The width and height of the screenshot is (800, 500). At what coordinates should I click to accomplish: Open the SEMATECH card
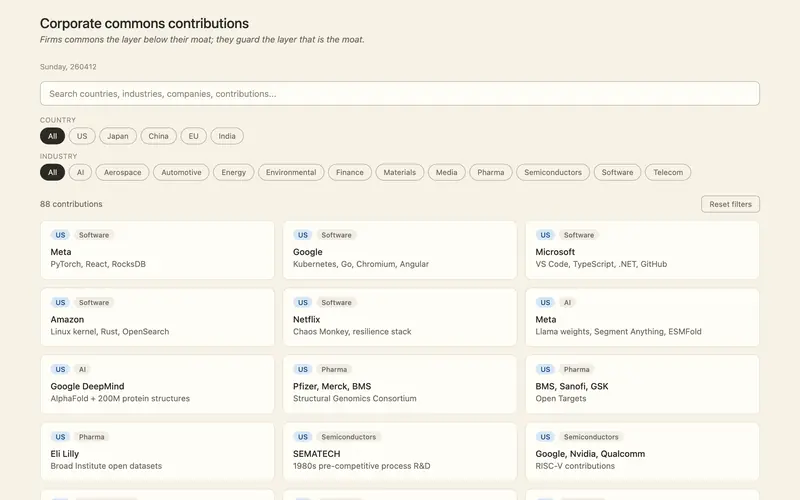click(x=399, y=452)
